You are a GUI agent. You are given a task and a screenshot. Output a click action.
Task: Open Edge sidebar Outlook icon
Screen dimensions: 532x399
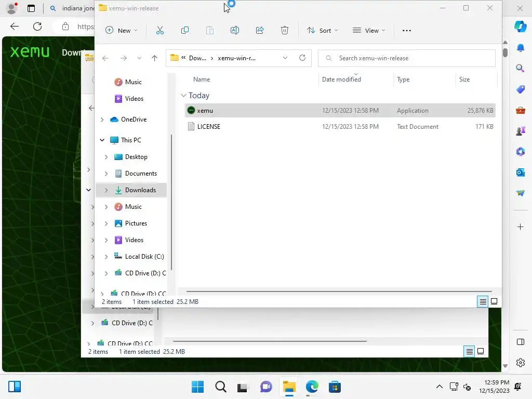[520, 172]
